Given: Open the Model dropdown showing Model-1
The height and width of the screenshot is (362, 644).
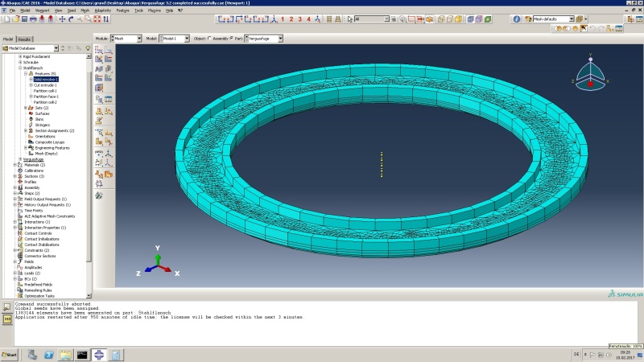Looking at the screenshot, I should tap(187, 39).
